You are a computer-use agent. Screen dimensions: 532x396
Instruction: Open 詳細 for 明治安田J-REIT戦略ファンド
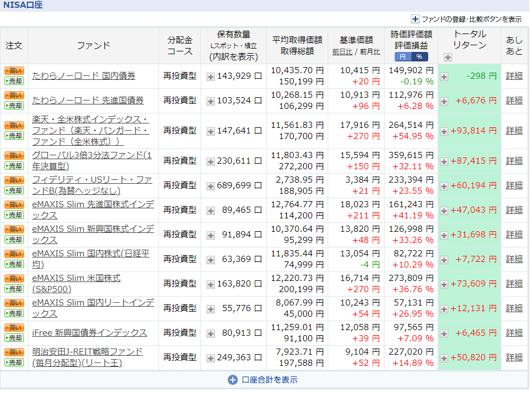[x=514, y=357]
